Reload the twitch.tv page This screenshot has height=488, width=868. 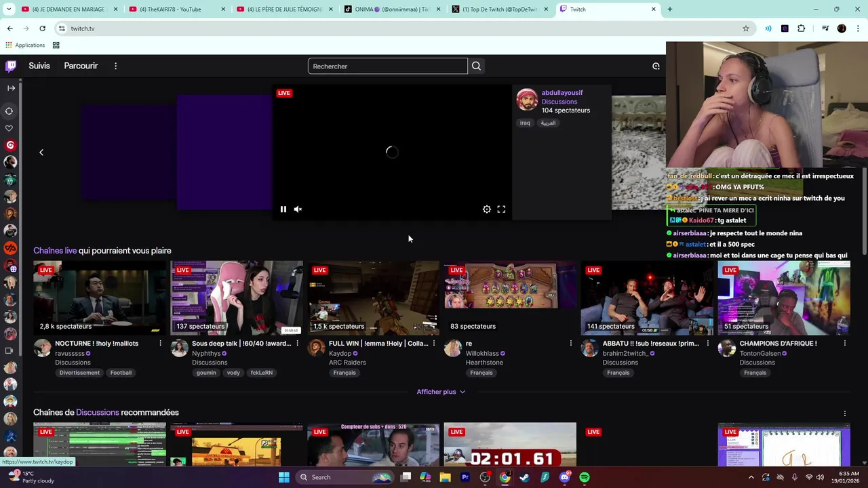click(x=42, y=28)
